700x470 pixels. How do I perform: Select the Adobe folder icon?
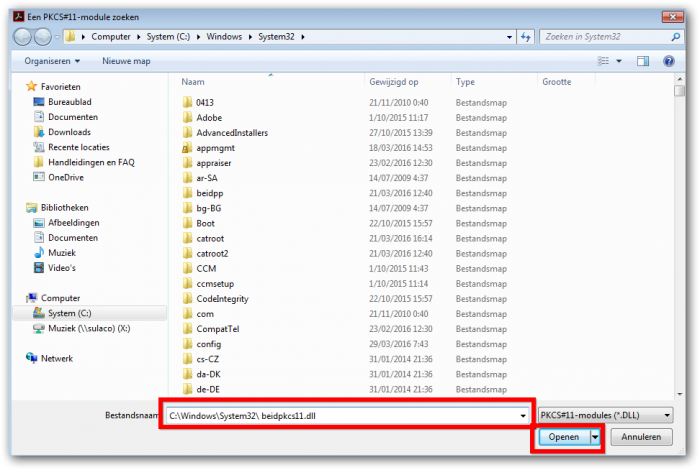(x=188, y=117)
